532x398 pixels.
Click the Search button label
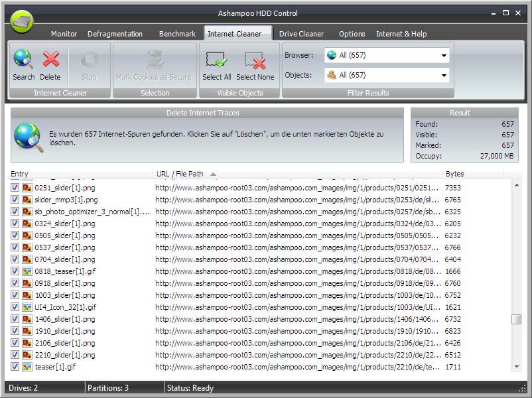click(24, 77)
